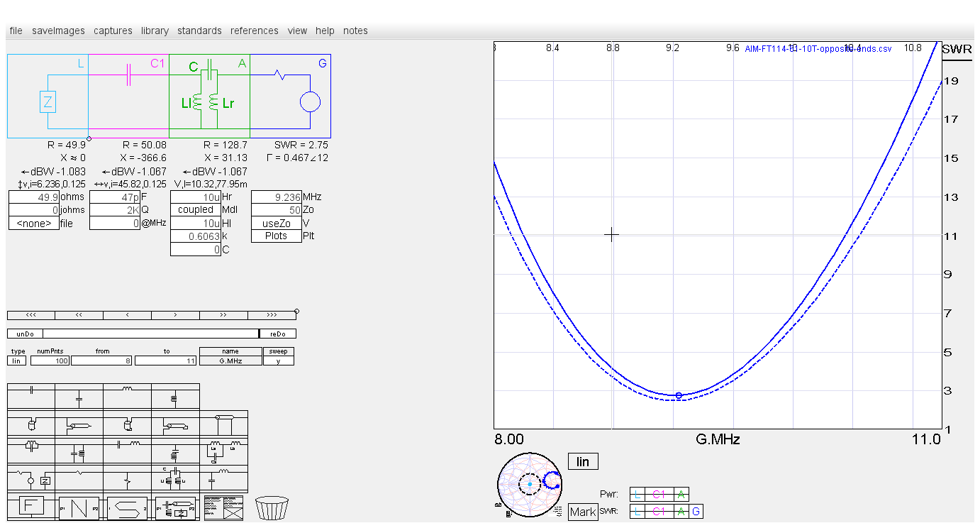Click the >>> coarse increase button
Image resolution: width=980 pixels, height=528 pixels.
[x=272, y=315]
